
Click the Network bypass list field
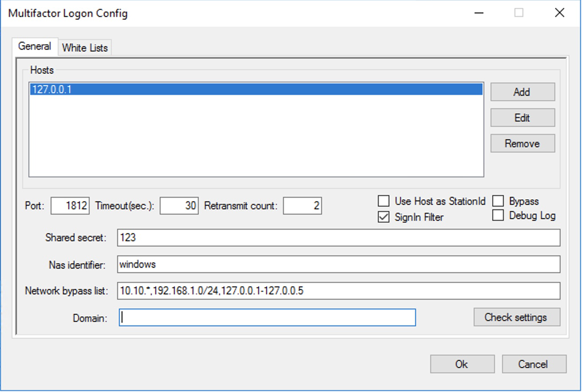pos(338,291)
